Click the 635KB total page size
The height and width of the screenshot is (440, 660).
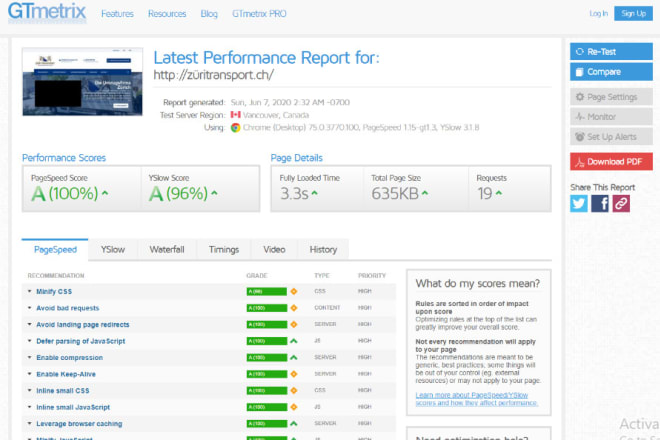395,194
